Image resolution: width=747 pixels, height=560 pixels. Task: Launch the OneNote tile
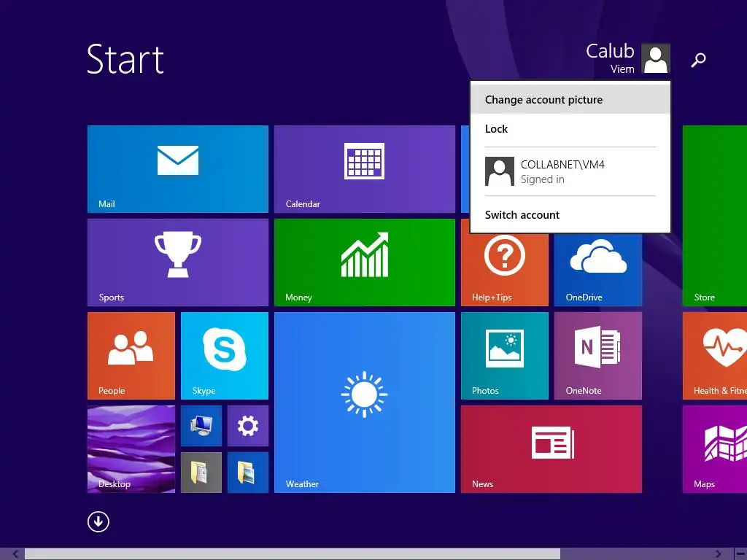coord(598,356)
